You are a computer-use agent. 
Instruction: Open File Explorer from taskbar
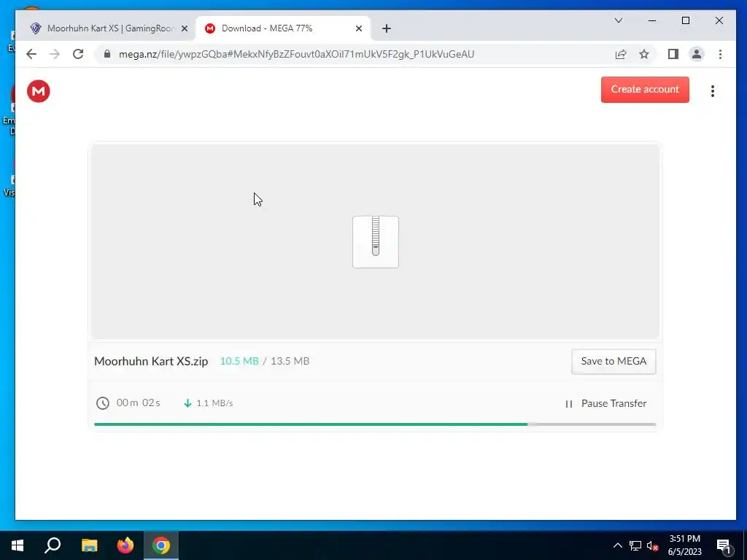89,545
